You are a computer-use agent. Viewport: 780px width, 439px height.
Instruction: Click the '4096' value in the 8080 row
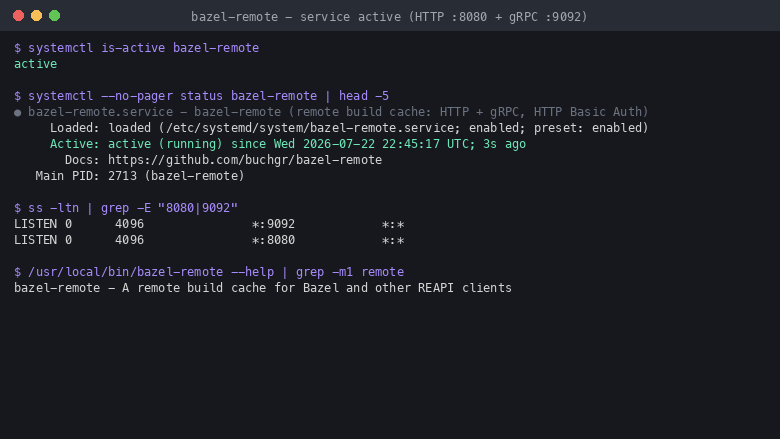tap(129, 240)
